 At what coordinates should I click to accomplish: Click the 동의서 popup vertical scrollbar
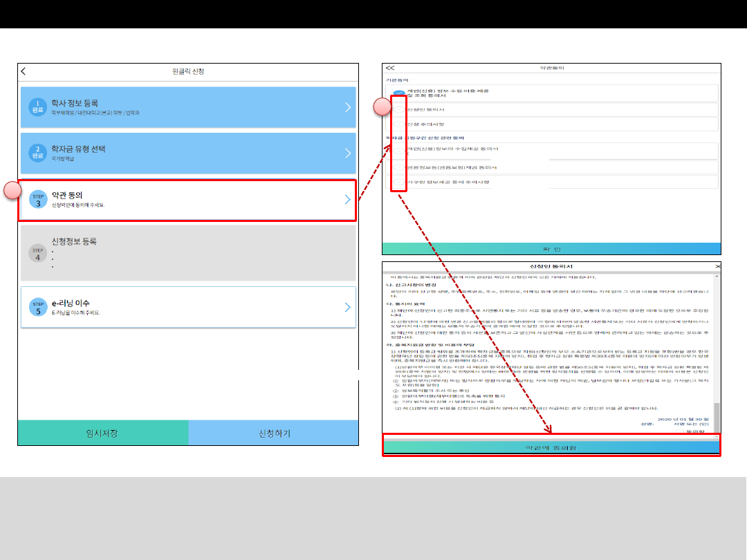[x=717, y=415]
